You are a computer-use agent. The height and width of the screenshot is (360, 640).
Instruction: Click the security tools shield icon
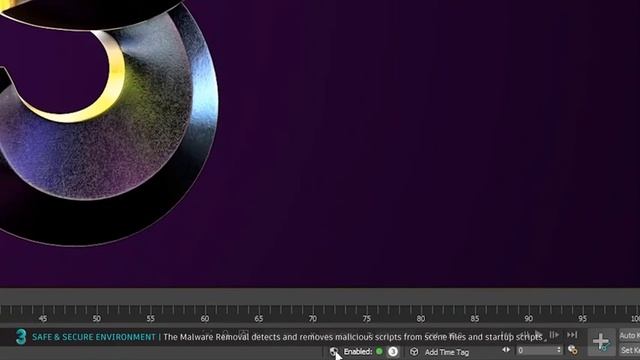pos(334,351)
